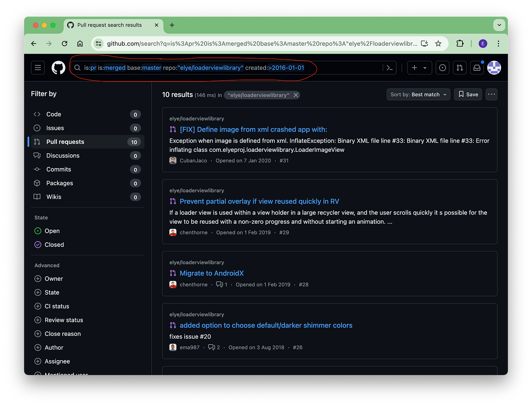Click the browser address bar URL
This screenshot has width=532, height=407.
(x=262, y=44)
